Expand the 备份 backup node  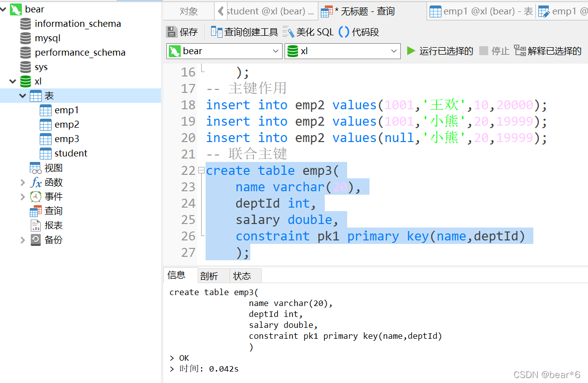tap(22, 240)
